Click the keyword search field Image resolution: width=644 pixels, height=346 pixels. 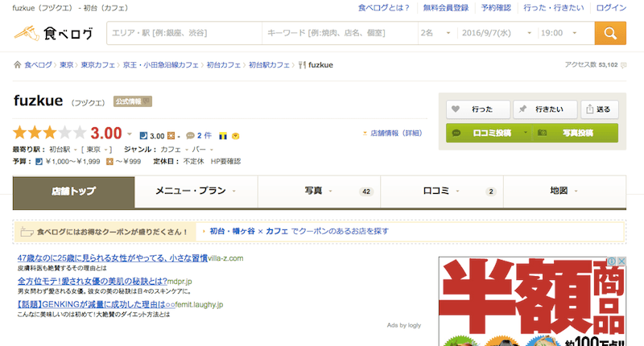pos(340,33)
